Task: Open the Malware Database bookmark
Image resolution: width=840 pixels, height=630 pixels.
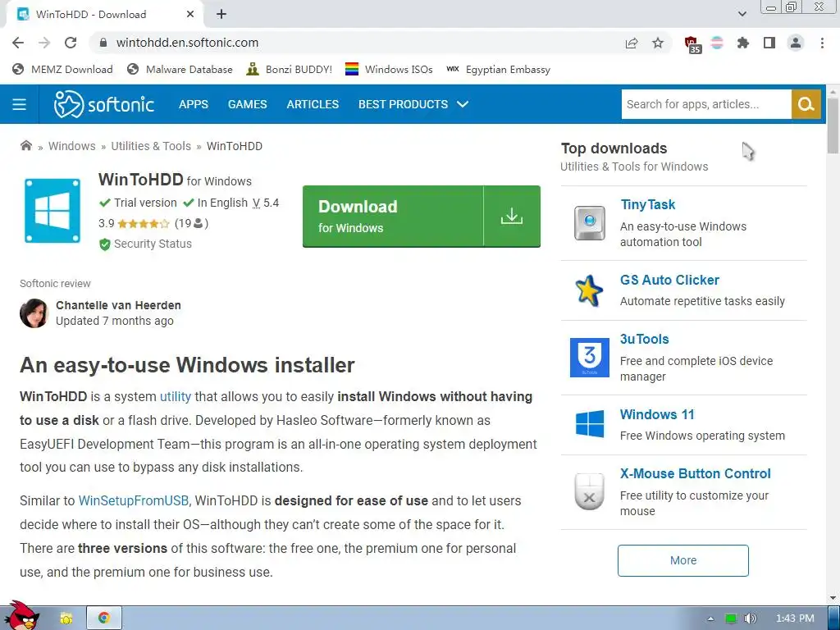Action: tap(180, 69)
